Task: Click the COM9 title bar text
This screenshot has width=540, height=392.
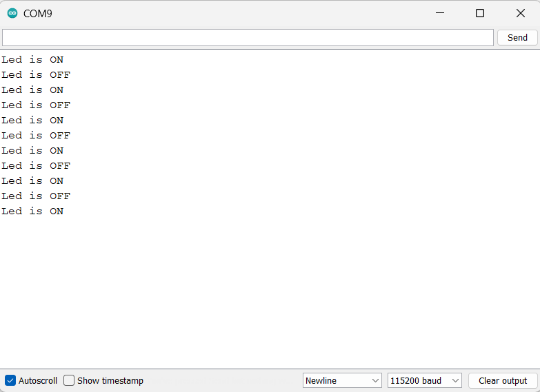Action: 38,13
